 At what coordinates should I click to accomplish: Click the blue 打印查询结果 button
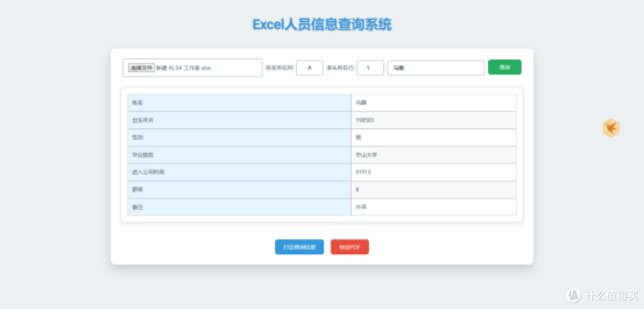[x=299, y=247]
